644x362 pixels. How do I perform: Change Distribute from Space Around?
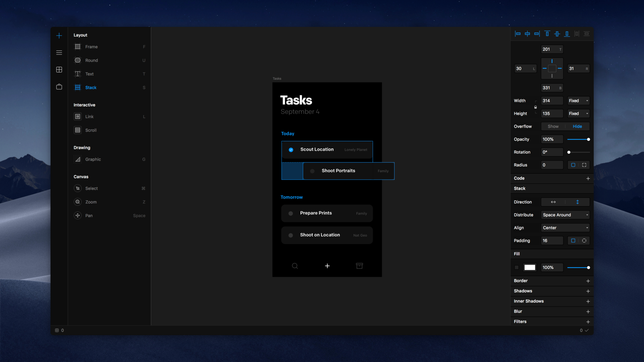tap(565, 215)
